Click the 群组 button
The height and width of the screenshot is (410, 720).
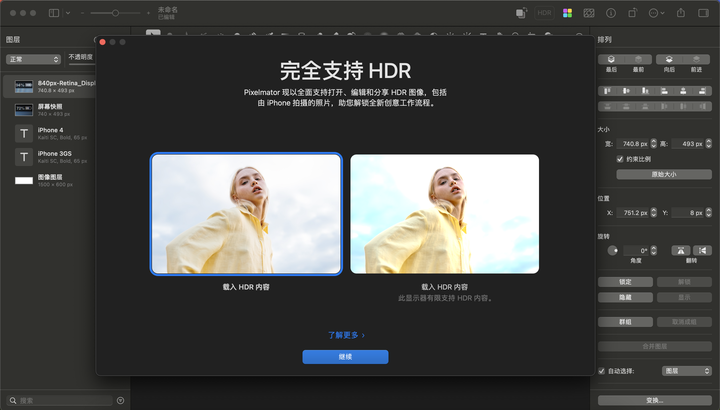point(625,322)
